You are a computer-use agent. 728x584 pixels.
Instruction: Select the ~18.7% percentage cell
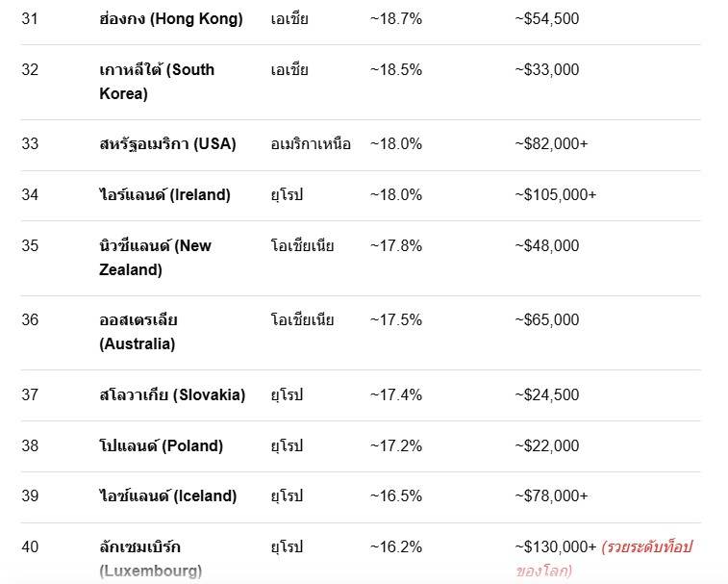pyautogui.click(x=396, y=19)
